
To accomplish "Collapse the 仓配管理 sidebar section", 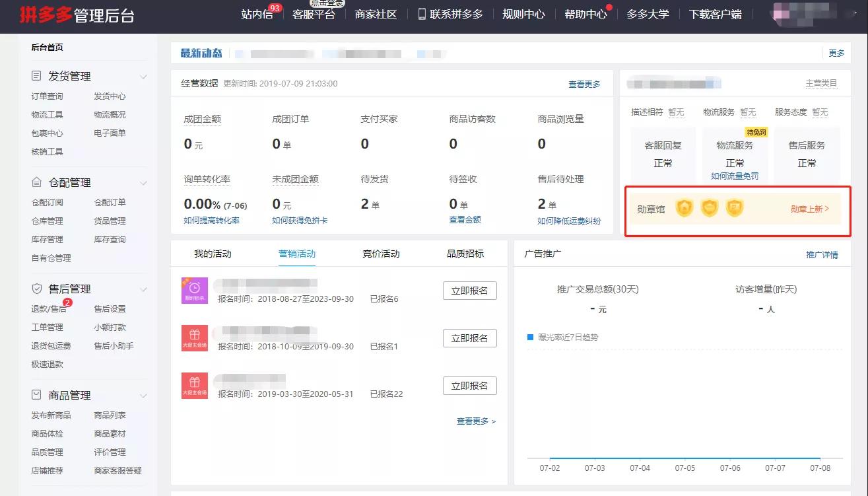I will click(x=144, y=182).
